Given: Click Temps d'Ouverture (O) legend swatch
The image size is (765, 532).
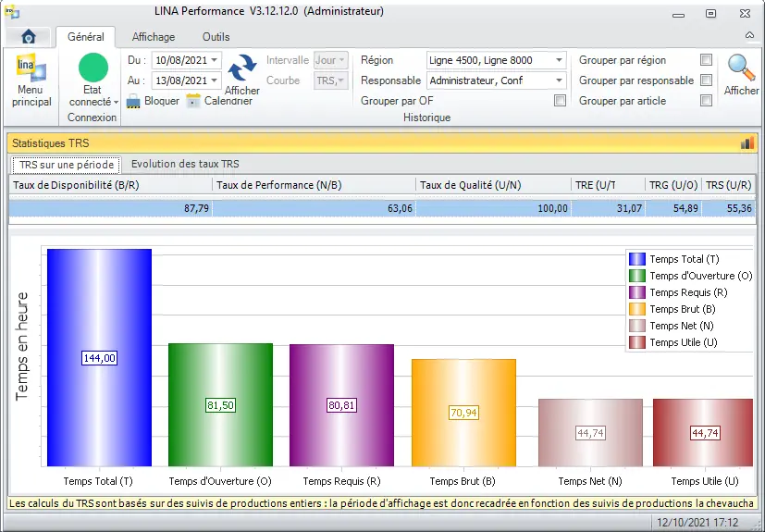Looking at the screenshot, I should pyautogui.click(x=637, y=276).
